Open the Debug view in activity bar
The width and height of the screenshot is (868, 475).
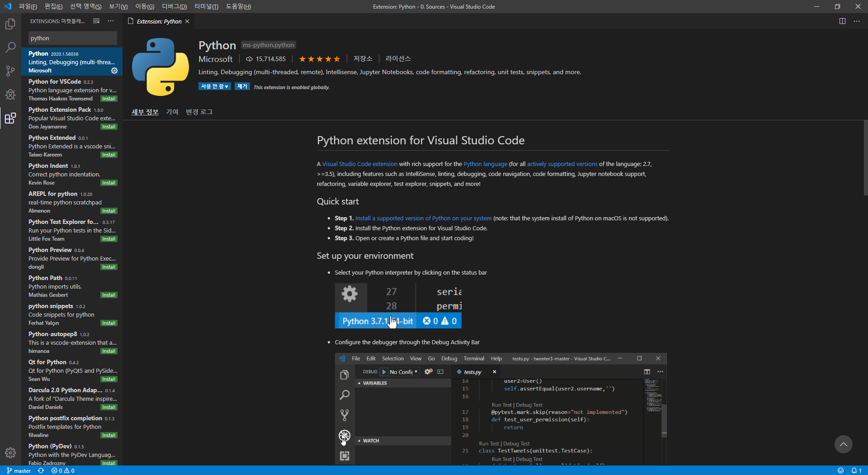[x=10, y=94]
